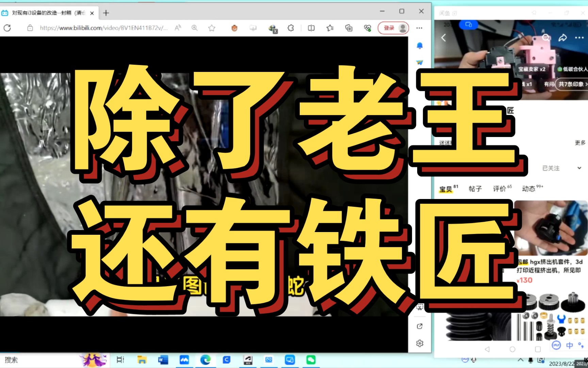Open the Edge sidebar settings gear
This screenshot has height=368, width=588.
pos(420,343)
